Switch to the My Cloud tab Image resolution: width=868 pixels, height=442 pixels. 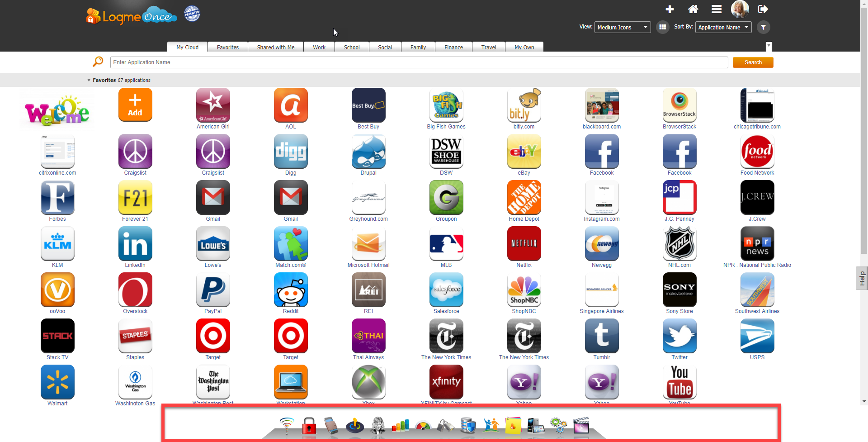click(187, 47)
